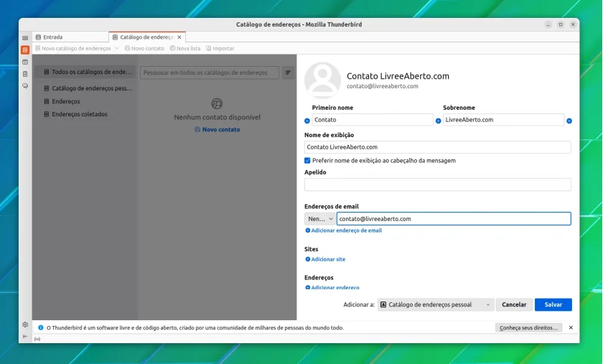Open the Chat space icon
Screen dimensions: 603x364
tap(25, 86)
